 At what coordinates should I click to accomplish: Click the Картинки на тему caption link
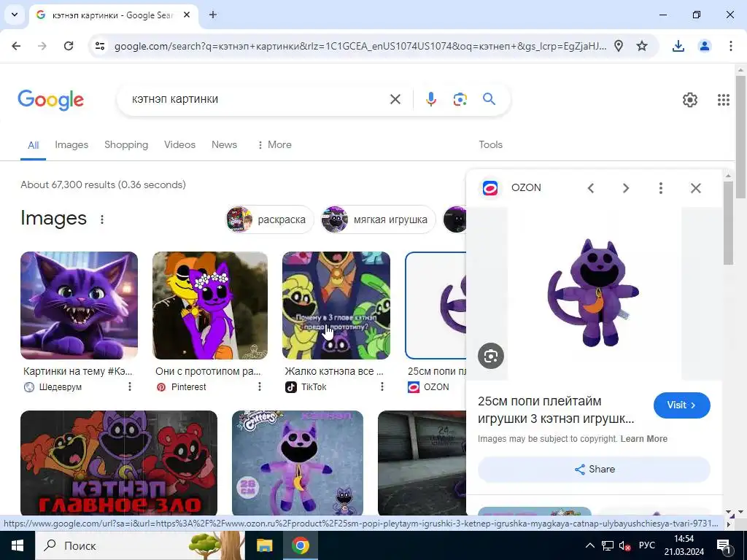[x=77, y=371]
